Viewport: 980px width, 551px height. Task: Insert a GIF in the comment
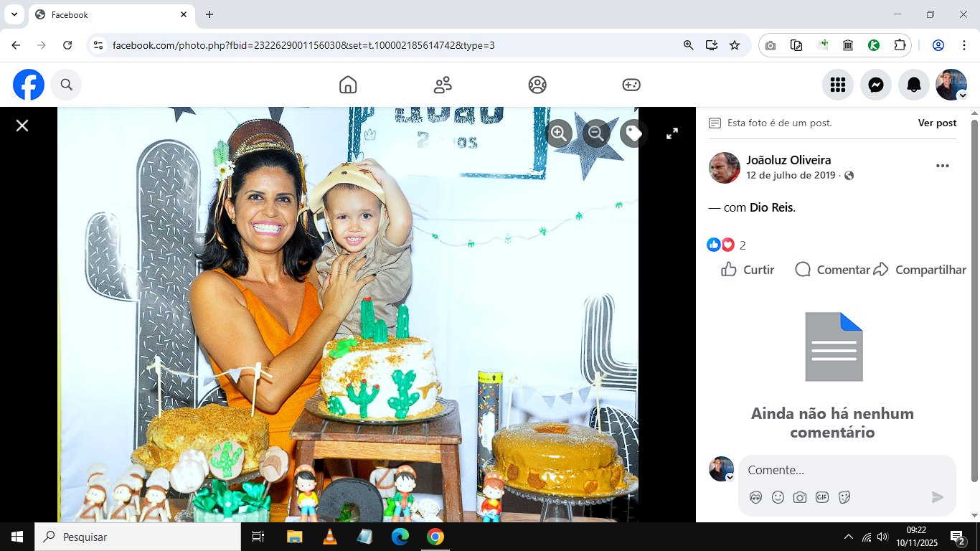click(x=822, y=496)
